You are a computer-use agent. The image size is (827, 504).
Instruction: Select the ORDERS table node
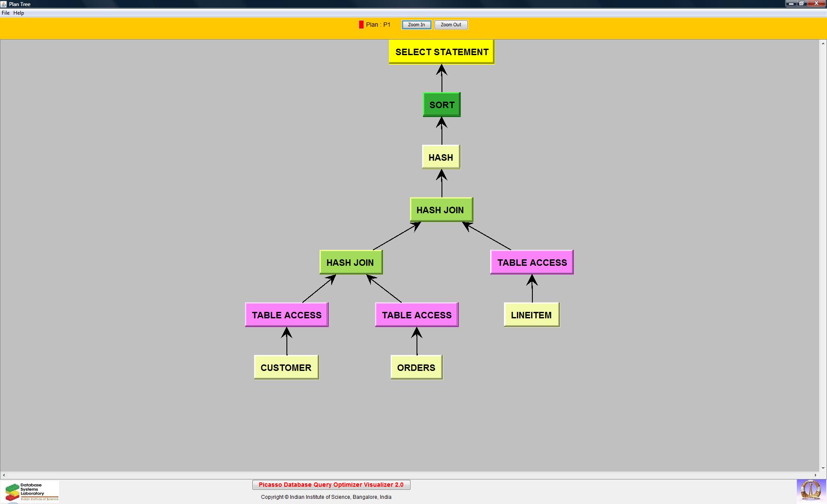(x=416, y=367)
